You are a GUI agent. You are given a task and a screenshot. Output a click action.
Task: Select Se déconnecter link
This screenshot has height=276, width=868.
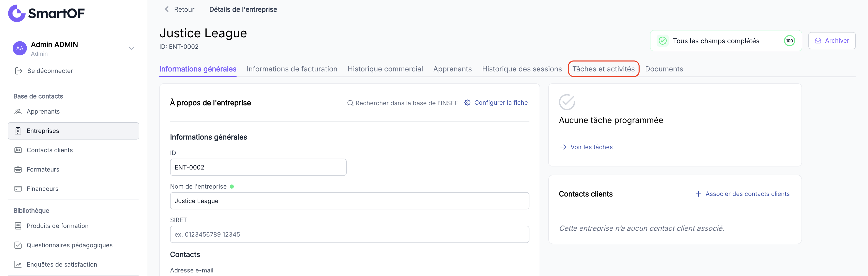(50, 71)
